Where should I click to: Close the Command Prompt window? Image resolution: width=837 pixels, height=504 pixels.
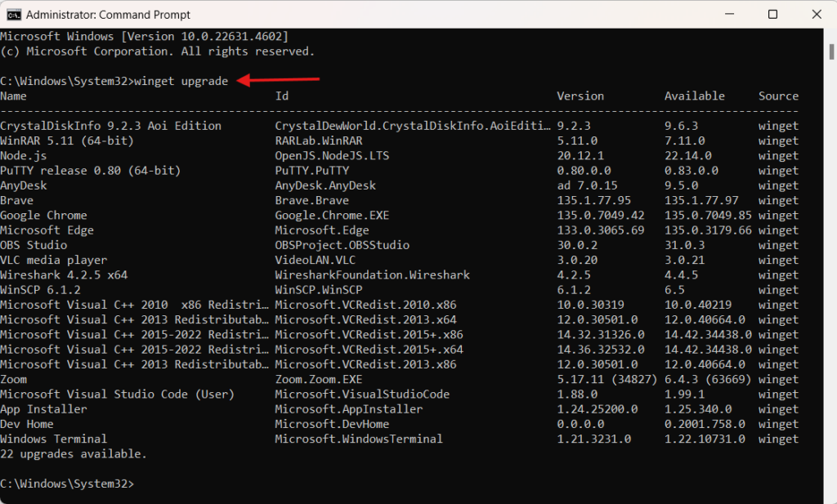coord(817,14)
